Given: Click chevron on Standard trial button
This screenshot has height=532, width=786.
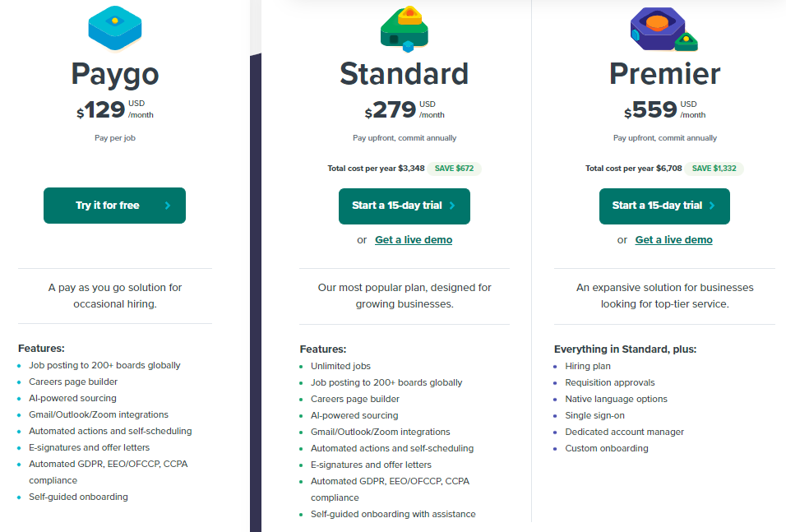Looking at the screenshot, I should (x=452, y=206).
